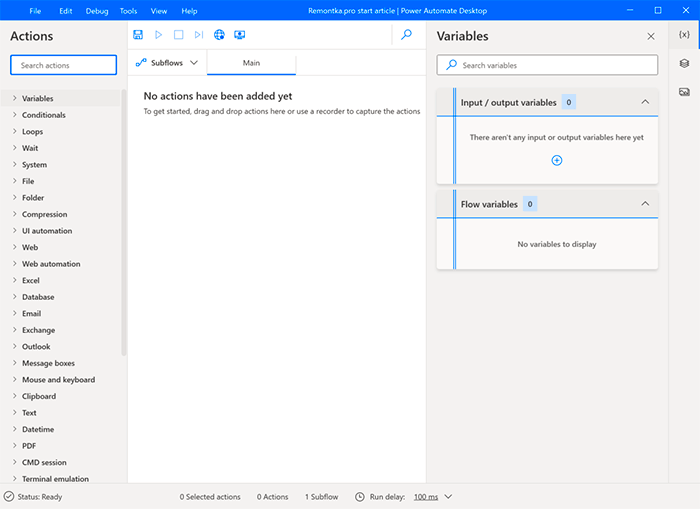
Task: Open the File menu
Action: pos(35,11)
